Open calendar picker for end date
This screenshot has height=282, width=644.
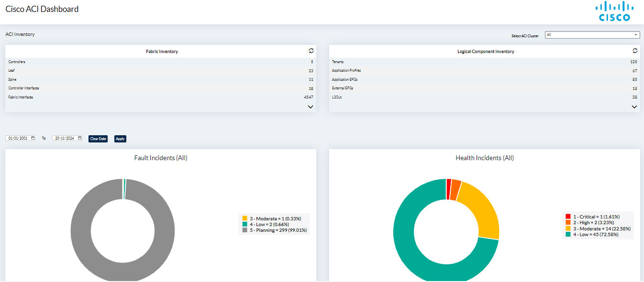[79, 139]
